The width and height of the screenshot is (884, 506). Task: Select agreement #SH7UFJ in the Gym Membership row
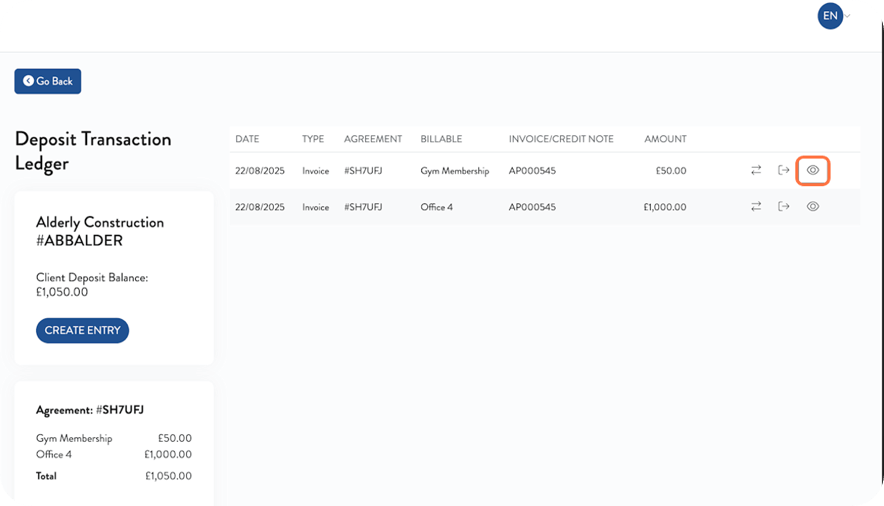point(360,171)
